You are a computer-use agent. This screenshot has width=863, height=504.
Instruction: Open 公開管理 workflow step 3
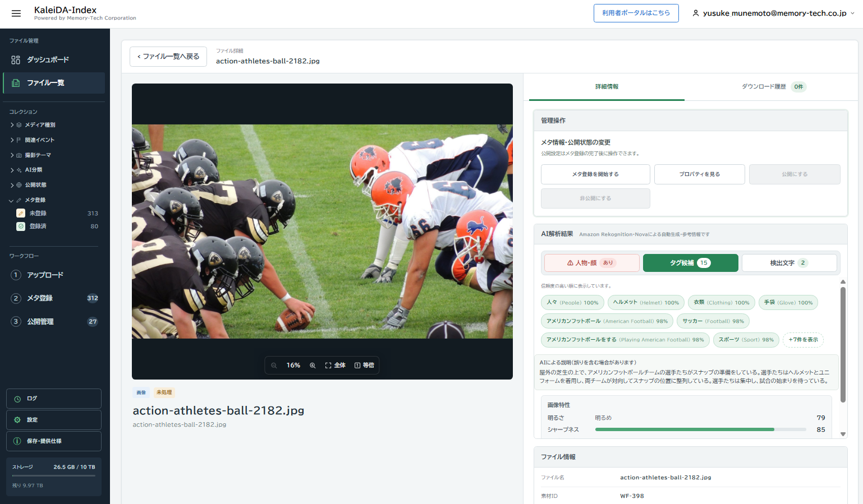click(x=54, y=322)
